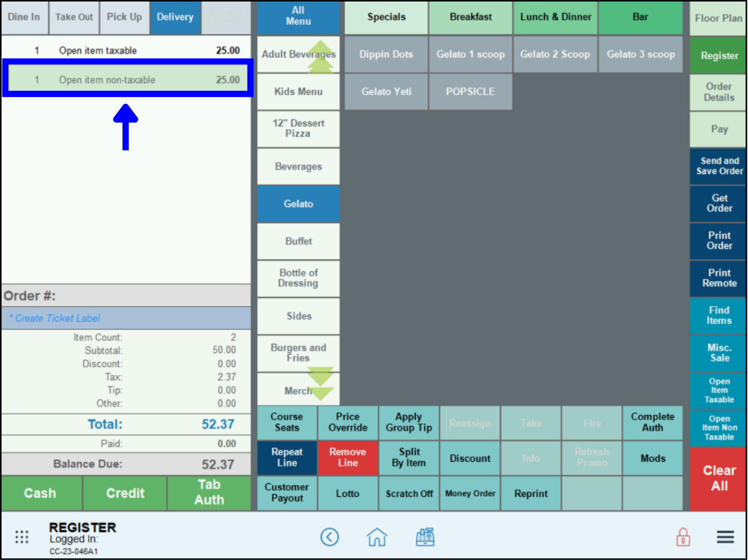Select the Open item taxable order line
The height and width of the screenshot is (560, 748).
126,50
